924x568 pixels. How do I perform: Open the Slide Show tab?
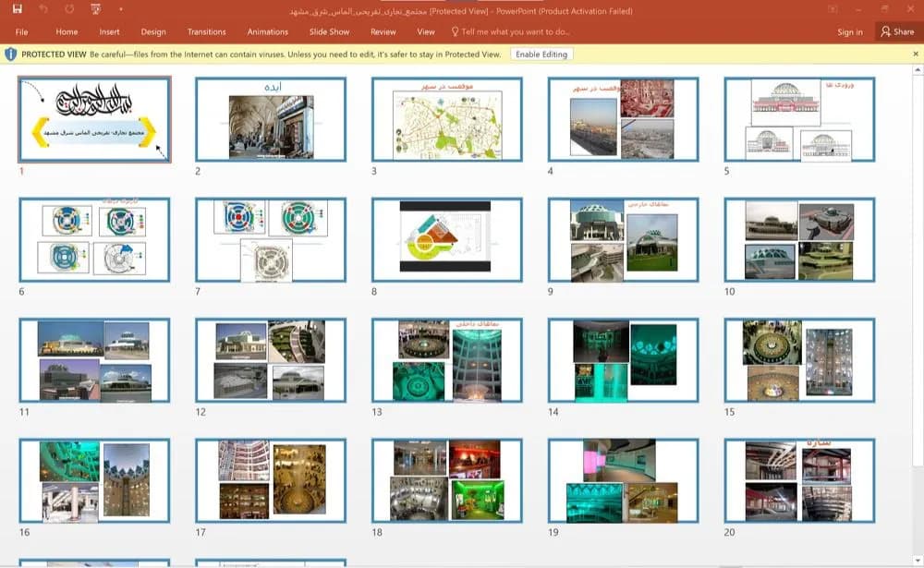tap(330, 31)
